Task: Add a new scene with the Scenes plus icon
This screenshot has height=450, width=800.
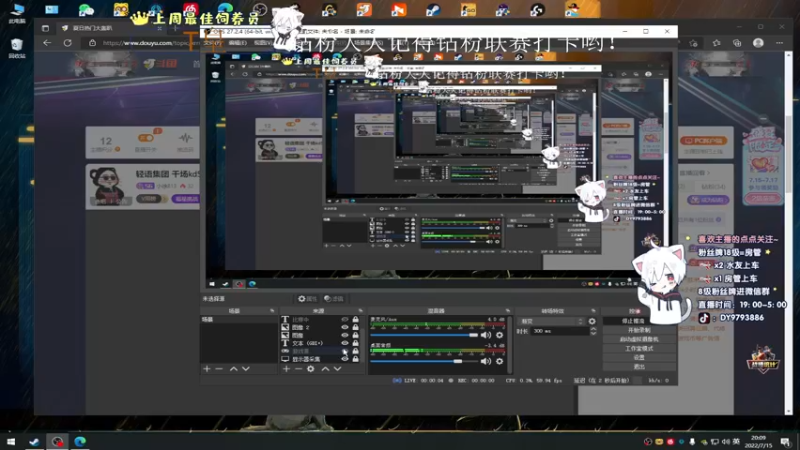Action: 207,368
